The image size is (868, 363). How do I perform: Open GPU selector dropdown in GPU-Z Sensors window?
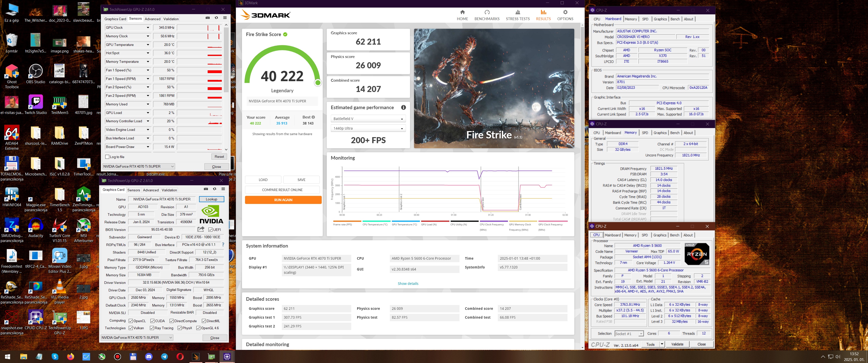(139, 166)
